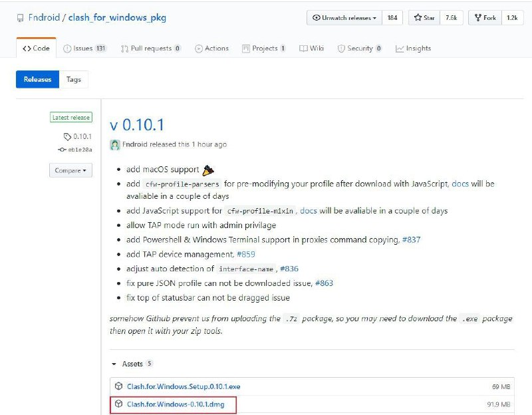Star the clash_for_windows_pkg repository
The width and height of the screenshot is (532, 415).
pos(426,18)
